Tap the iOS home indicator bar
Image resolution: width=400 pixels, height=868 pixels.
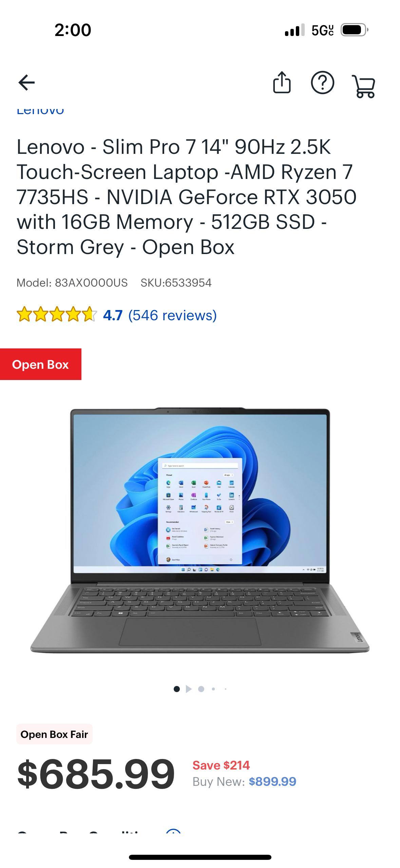[200, 857]
